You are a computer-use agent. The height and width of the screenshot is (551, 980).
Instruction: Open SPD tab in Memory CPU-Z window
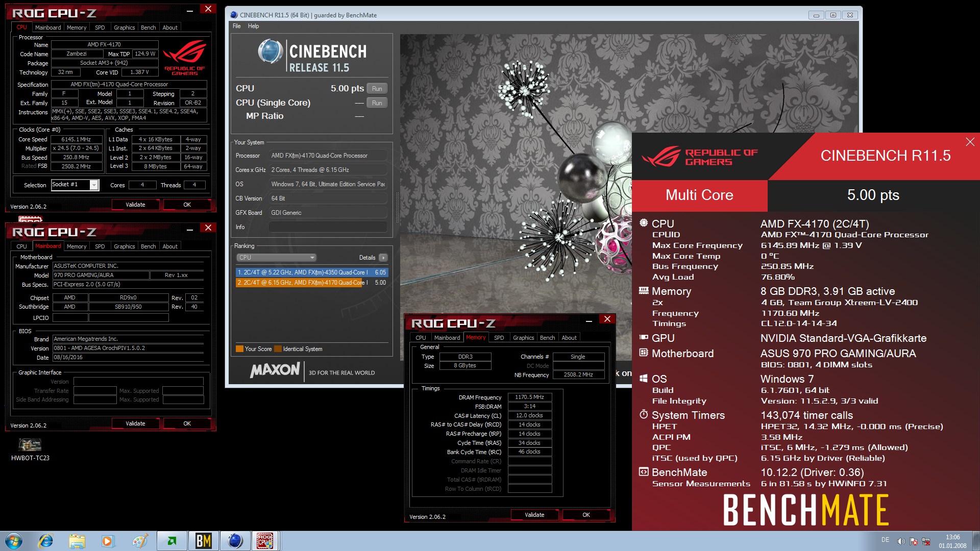pyautogui.click(x=499, y=338)
